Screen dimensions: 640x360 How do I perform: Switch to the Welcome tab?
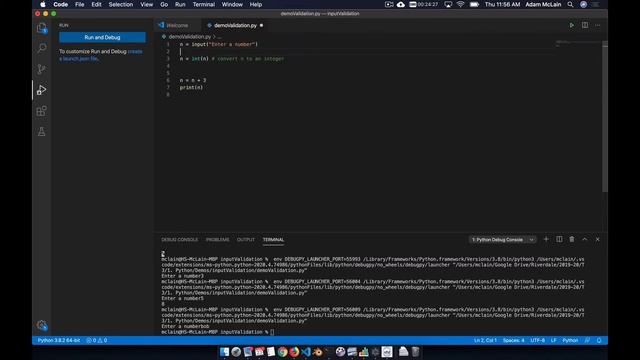click(x=177, y=25)
